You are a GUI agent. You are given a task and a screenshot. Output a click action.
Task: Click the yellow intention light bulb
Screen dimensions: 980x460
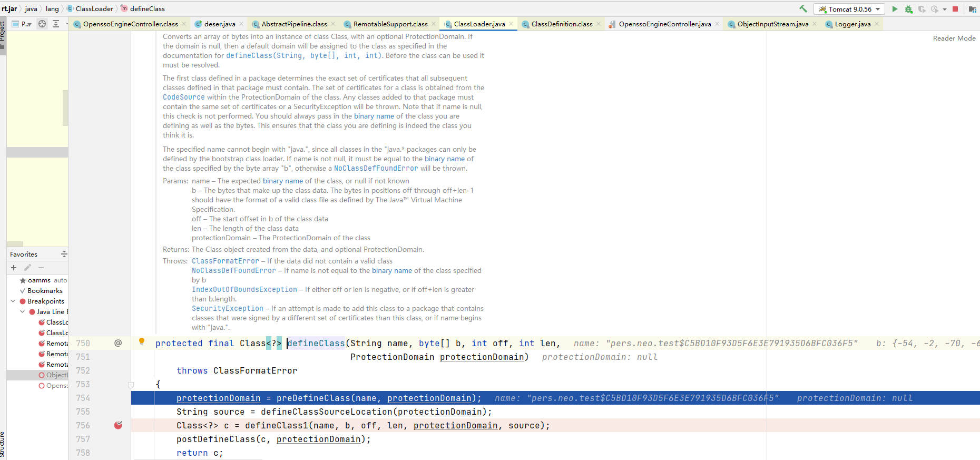[x=141, y=341]
